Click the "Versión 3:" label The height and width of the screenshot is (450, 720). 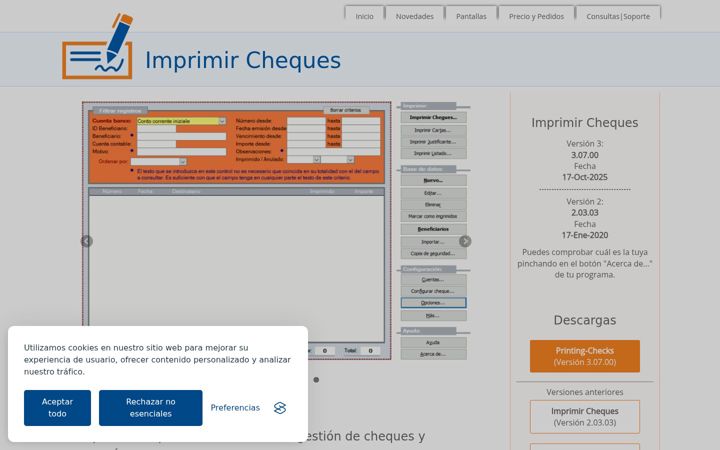pos(585,144)
